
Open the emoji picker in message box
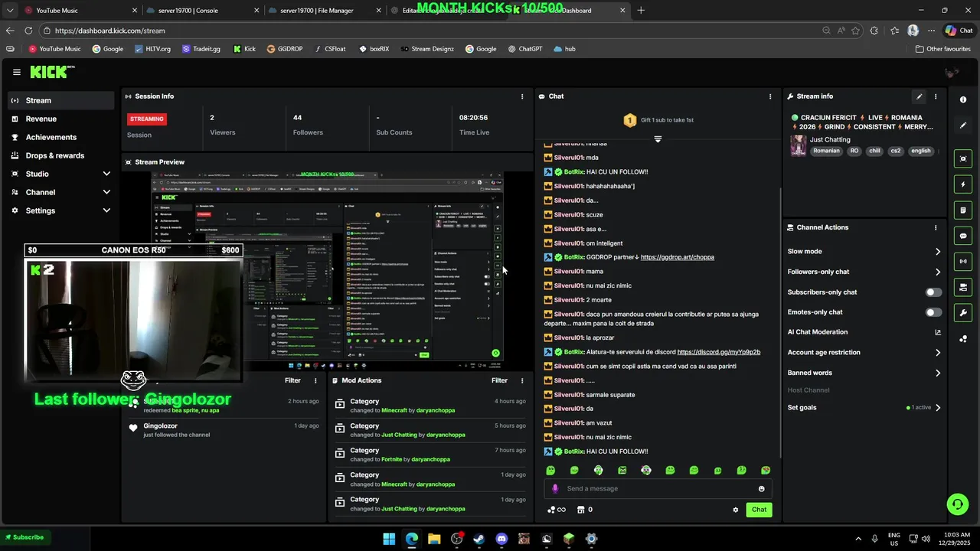761,489
